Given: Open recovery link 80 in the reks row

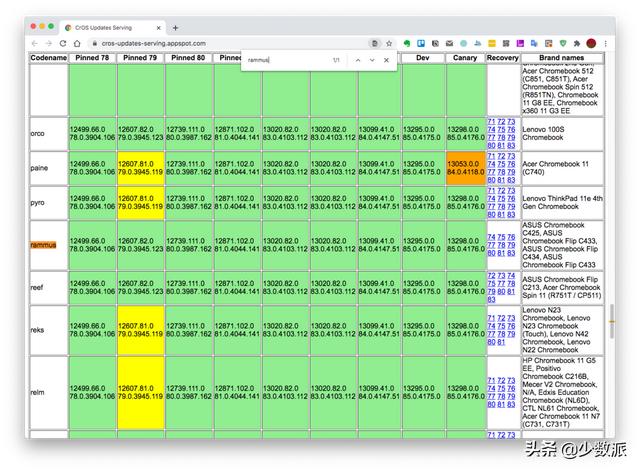Looking at the screenshot, I should click(491, 342).
